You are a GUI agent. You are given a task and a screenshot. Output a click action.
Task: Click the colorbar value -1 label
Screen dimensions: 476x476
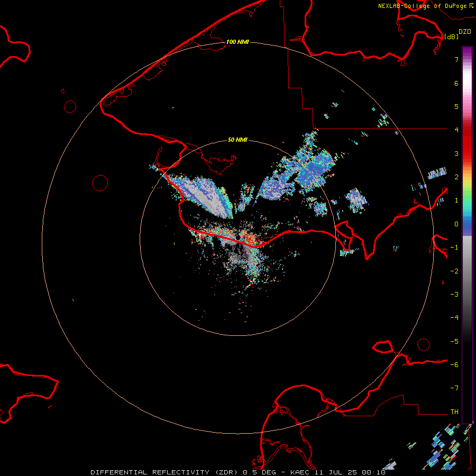click(454, 248)
